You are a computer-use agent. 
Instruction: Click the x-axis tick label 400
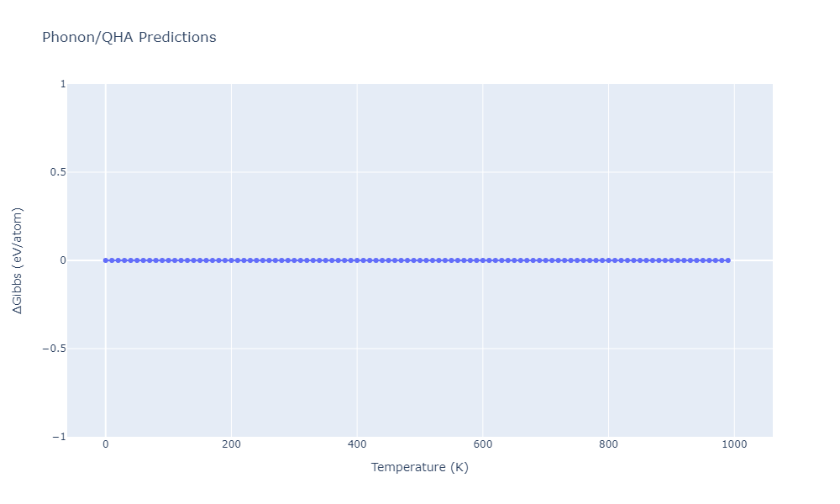(357, 444)
